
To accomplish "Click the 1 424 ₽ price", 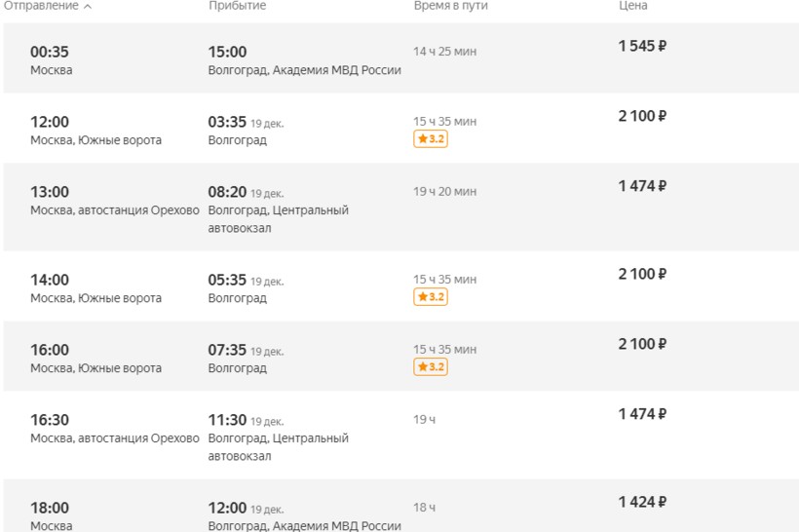I will 642,502.
